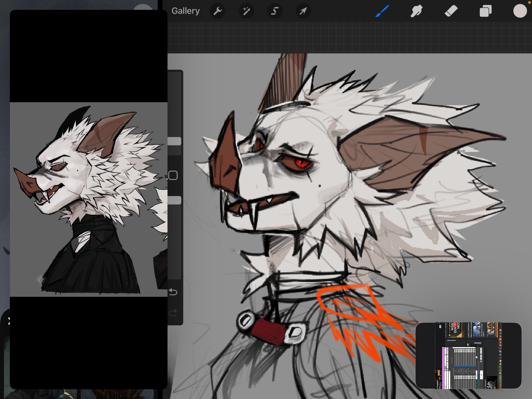Select the Paint brush tool
Viewport: 532px width, 399px height.
pos(382,11)
